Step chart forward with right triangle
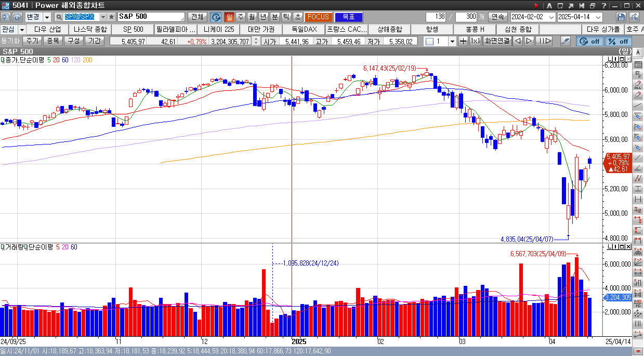 [x=529, y=41]
